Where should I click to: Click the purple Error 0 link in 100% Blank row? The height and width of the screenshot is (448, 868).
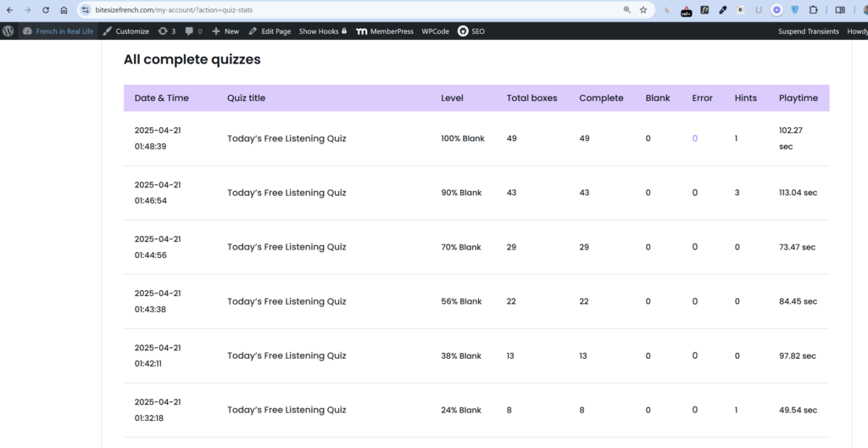695,138
